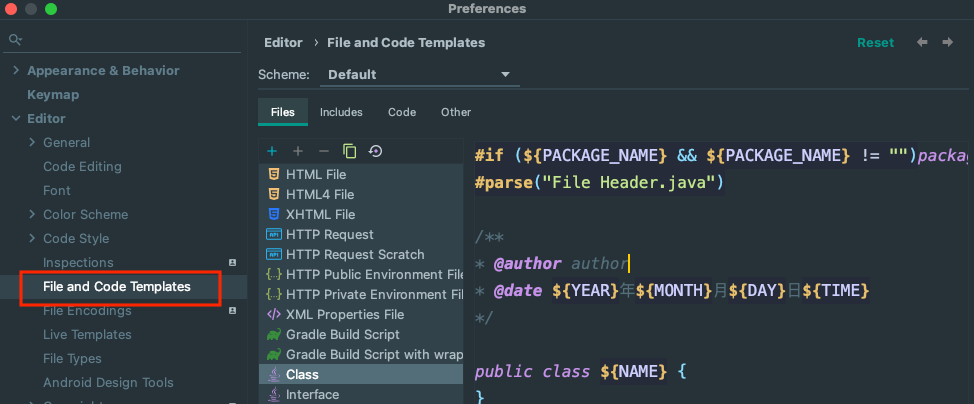Click the Reset link

(x=875, y=42)
